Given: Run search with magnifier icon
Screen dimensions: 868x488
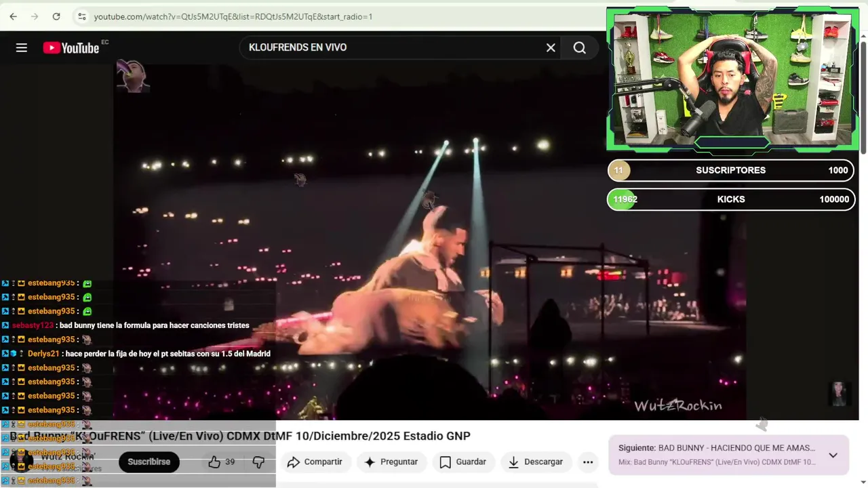Looking at the screenshot, I should [x=580, y=47].
